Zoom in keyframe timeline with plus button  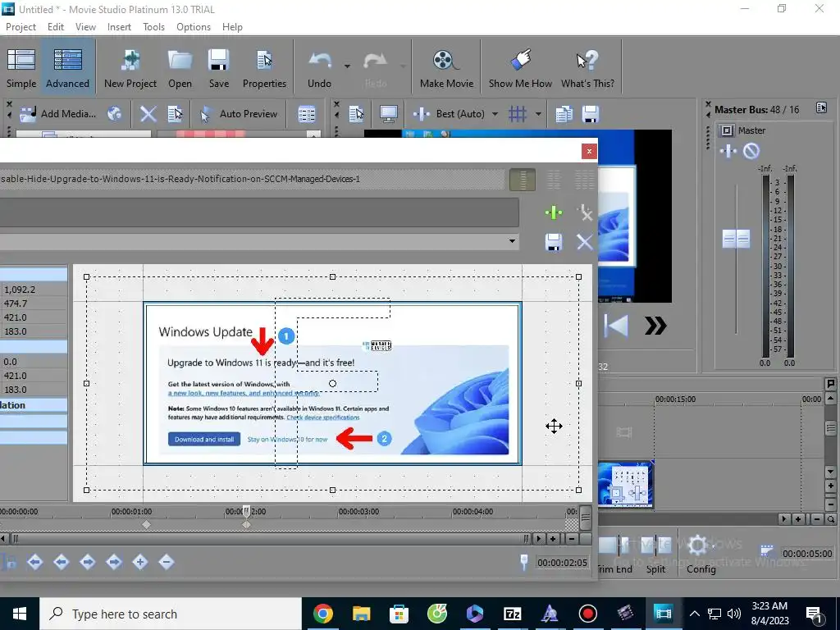point(553,538)
